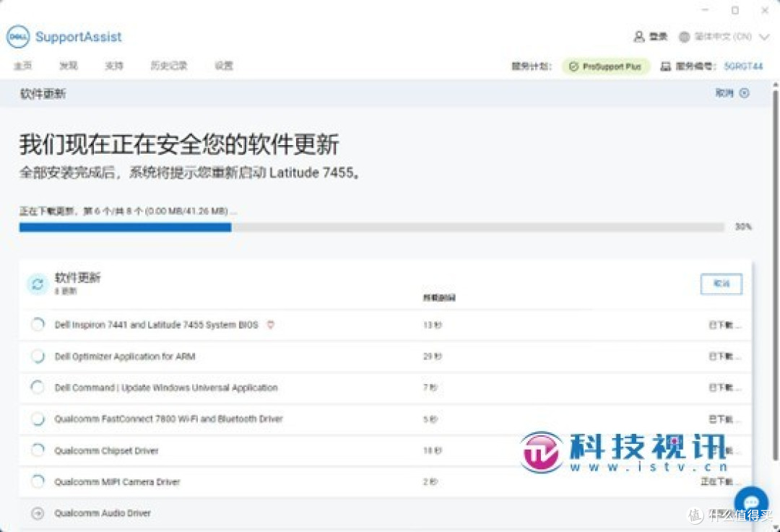The image size is (780, 532).
Task: Click spinner for Qualcomm FastConnect 7800 row
Action: 38,419
